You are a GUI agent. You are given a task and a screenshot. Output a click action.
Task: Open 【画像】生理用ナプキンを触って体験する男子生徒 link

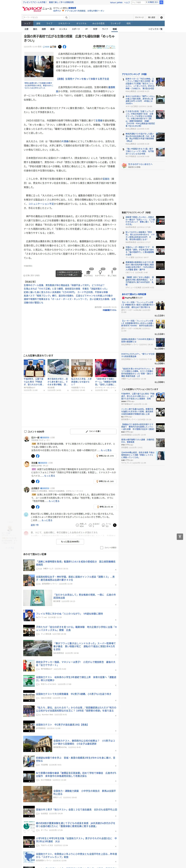[x=82, y=79]
